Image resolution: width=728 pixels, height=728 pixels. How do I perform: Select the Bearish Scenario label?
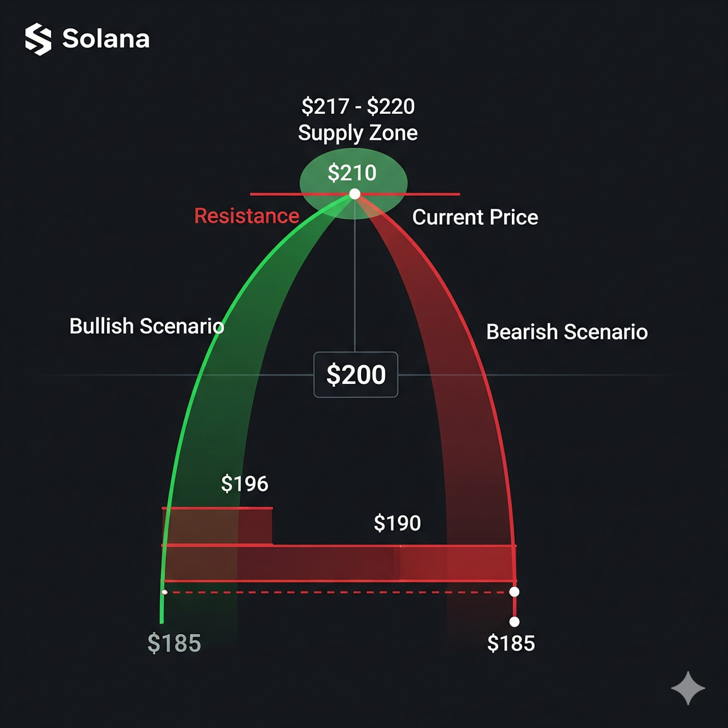click(566, 332)
